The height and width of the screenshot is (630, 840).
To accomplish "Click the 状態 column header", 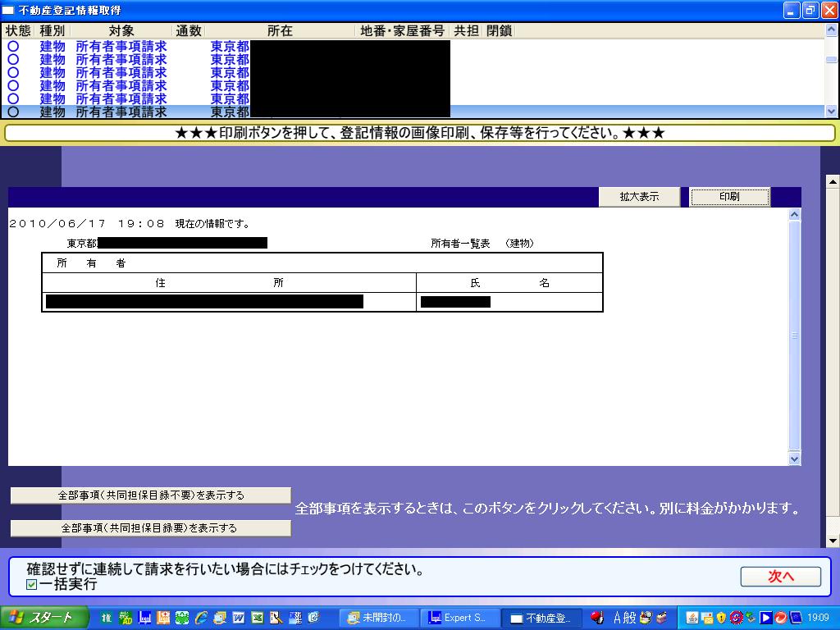I will (x=18, y=31).
